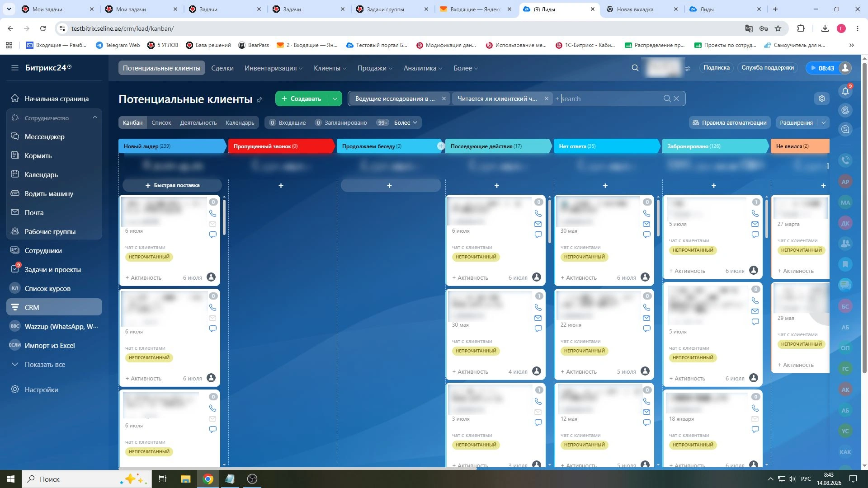The width and height of the screenshot is (868, 488).
Task: Click the search magnifier in top menu
Action: click(635, 68)
